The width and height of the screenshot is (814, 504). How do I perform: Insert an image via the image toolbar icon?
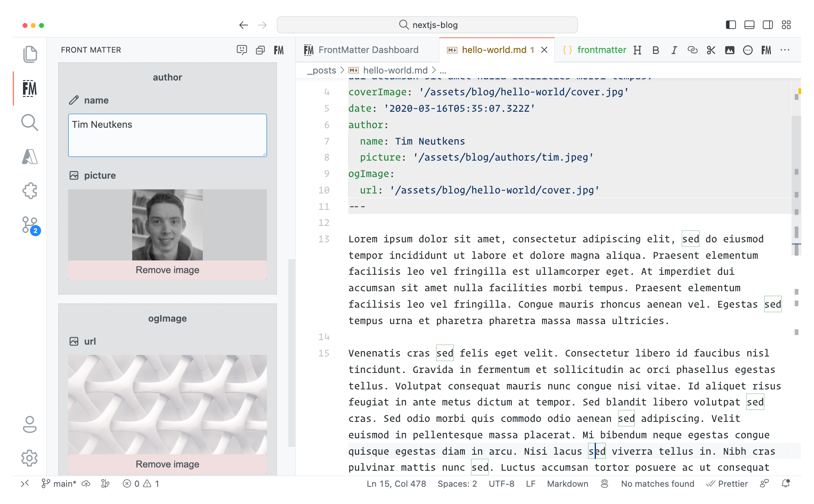click(729, 50)
